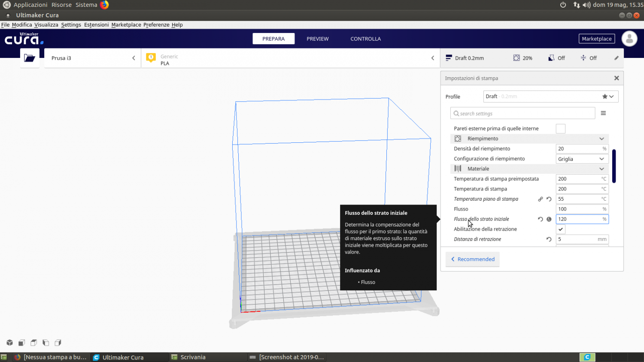Click the Cura logo

tap(24, 39)
